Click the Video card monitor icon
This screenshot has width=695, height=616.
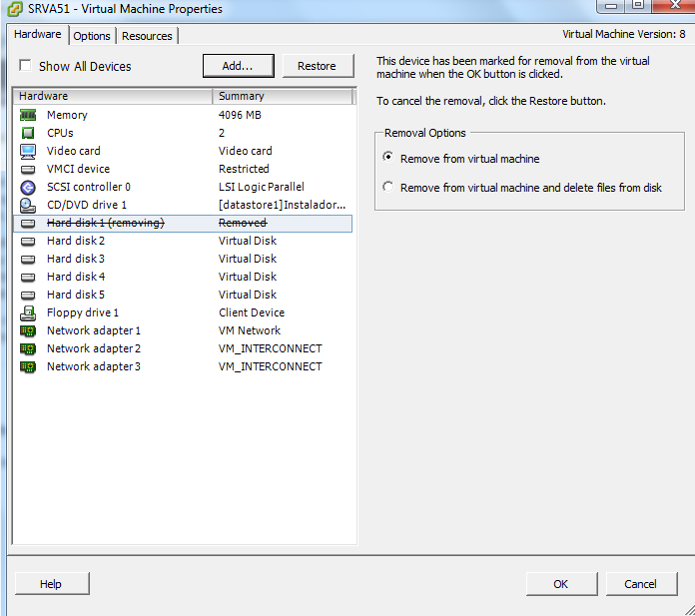click(x=28, y=151)
